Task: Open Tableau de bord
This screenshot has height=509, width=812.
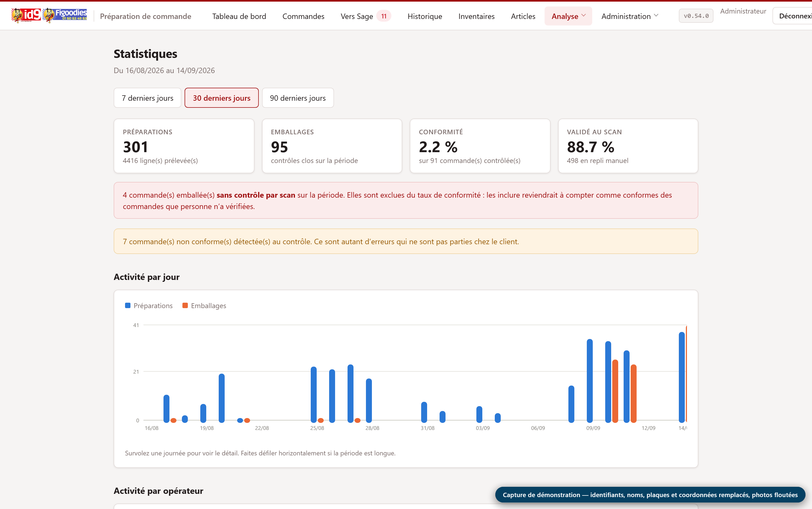Action: pos(239,16)
